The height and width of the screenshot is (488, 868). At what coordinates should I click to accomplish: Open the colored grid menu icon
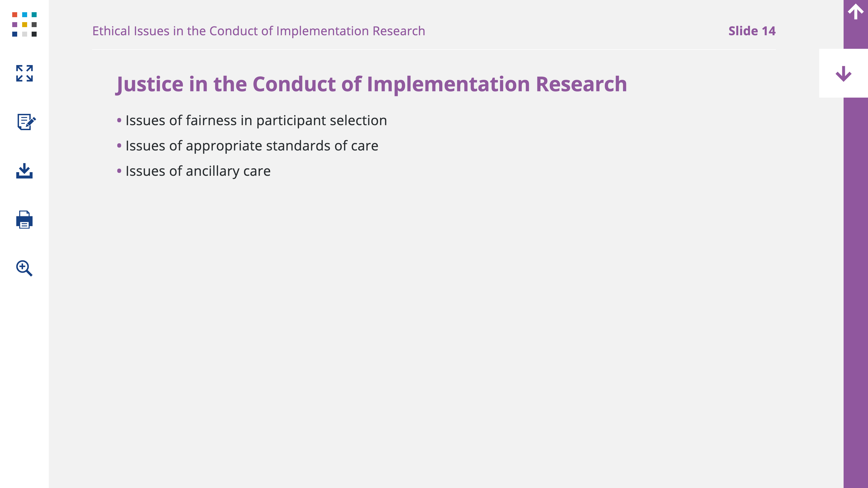pyautogui.click(x=24, y=24)
